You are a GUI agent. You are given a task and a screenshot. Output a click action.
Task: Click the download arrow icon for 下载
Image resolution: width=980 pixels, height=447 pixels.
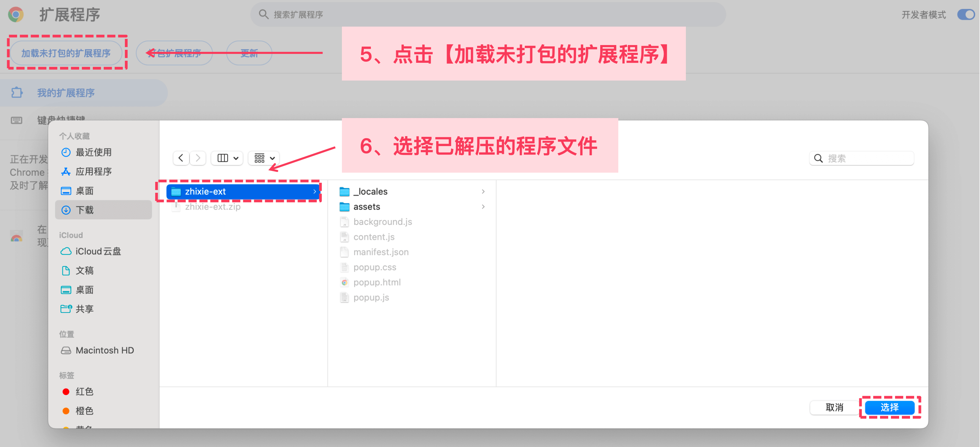[x=66, y=210]
